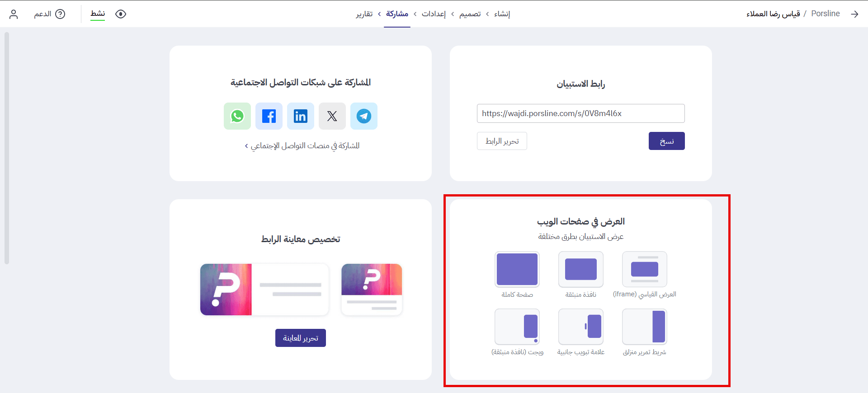Click the قياس رضا العملاء survey title
This screenshot has height=393, width=868.
click(773, 14)
